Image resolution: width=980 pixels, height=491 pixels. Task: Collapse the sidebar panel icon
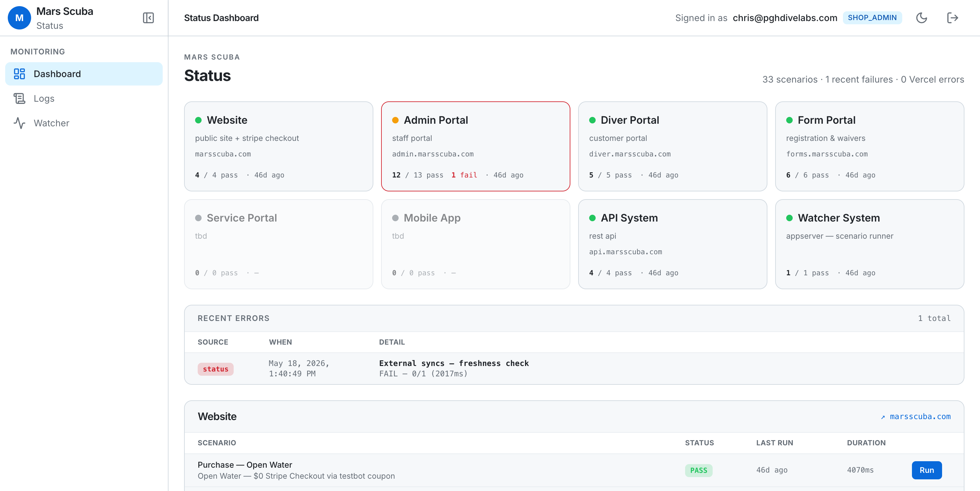coord(148,18)
